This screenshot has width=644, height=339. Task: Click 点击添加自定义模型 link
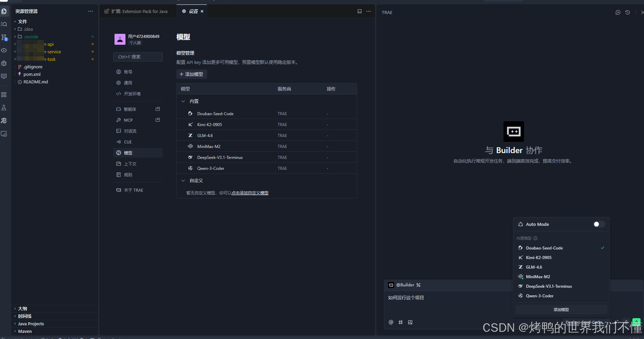coord(250,193)
